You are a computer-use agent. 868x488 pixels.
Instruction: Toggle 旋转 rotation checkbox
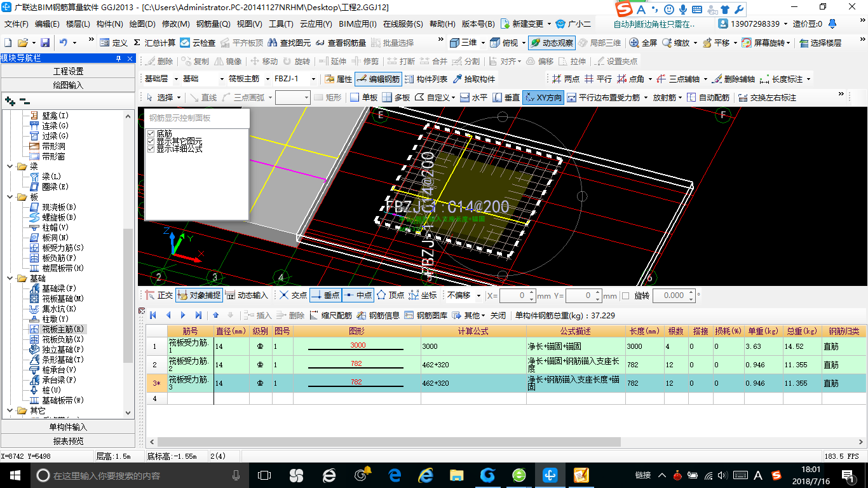pos(625,296)
